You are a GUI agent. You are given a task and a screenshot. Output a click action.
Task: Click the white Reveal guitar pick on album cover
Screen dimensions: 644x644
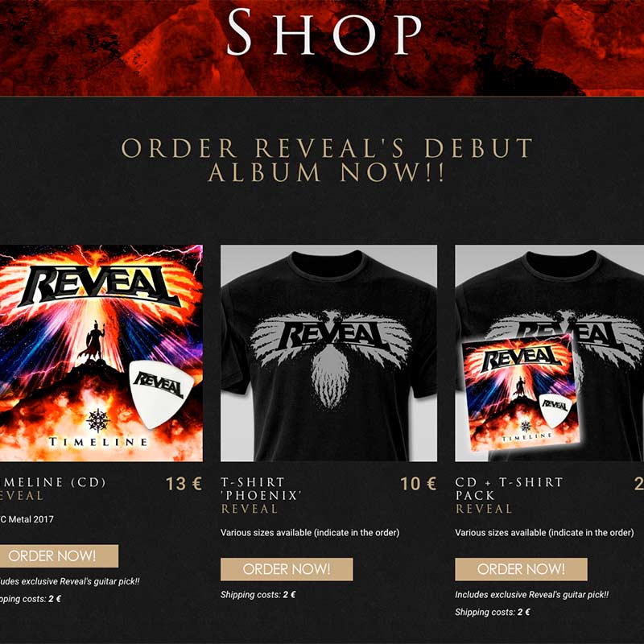pyautogui.click(x=160, y=394)
